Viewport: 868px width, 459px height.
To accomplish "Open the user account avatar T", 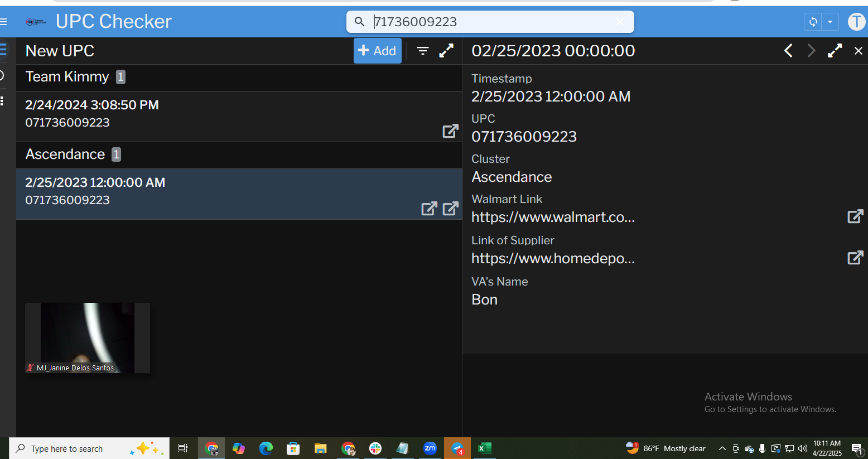I will pos(856,22).
